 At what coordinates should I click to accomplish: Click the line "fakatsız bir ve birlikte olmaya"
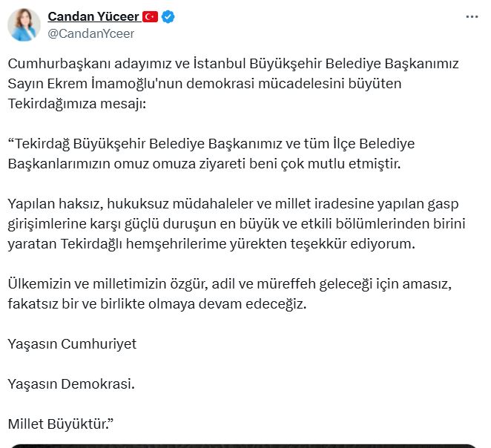157,304
